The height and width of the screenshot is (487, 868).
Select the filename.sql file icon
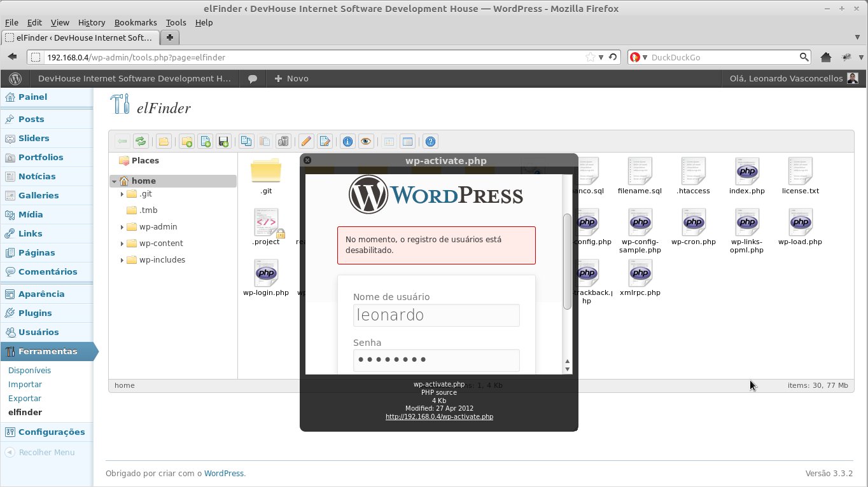click(x=640, y=172)
